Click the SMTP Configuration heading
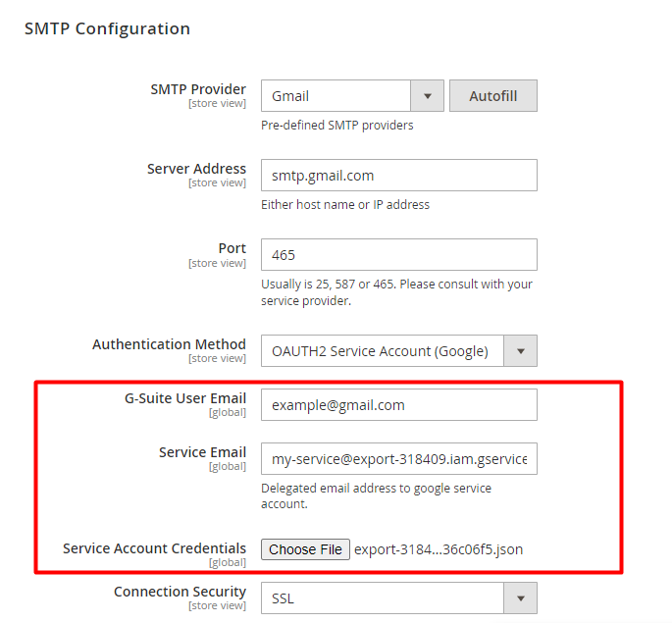This screenshot has width=672, height=623. coord(107,28)
